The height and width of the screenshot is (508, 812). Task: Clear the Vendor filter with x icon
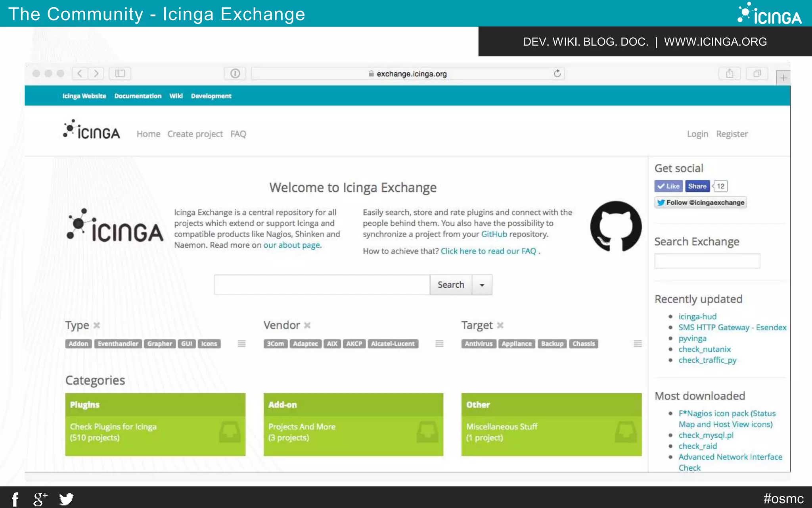click(307, 325)
